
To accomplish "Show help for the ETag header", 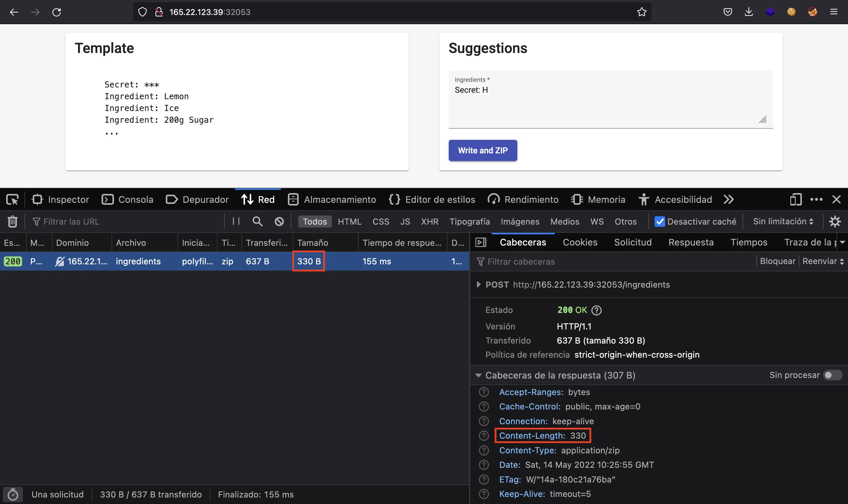I will click(483, 480).
